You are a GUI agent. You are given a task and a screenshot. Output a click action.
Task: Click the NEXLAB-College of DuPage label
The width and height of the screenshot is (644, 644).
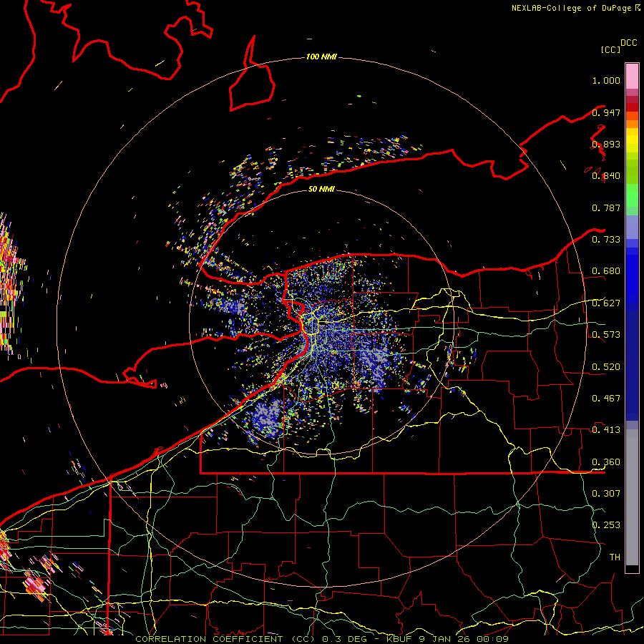click(x=572, y=8)
